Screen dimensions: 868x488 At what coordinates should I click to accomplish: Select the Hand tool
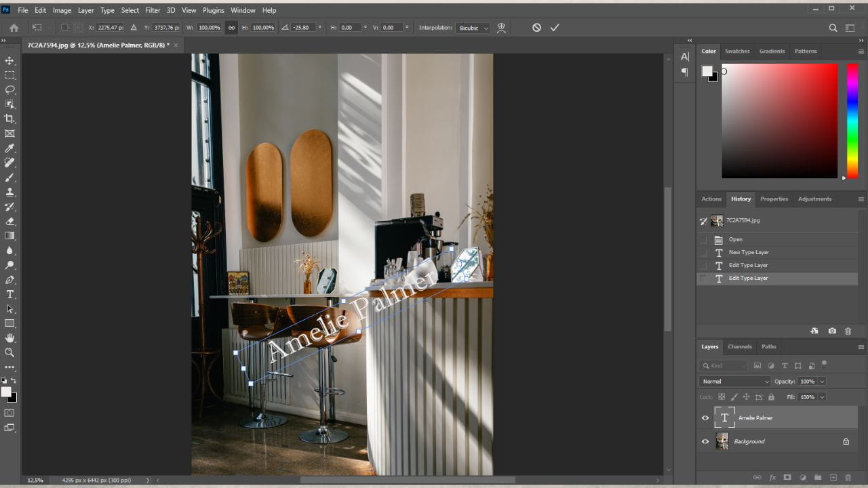tap(10, 338)
